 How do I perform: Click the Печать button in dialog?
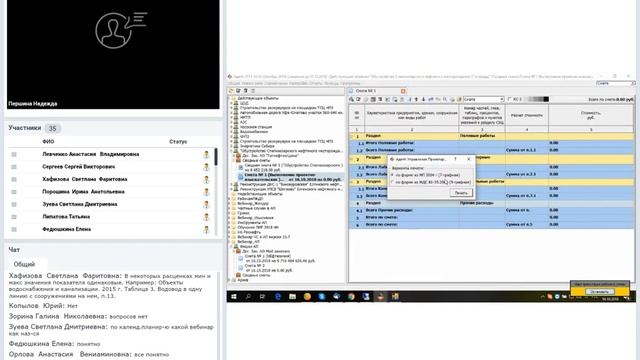[461, 193]
